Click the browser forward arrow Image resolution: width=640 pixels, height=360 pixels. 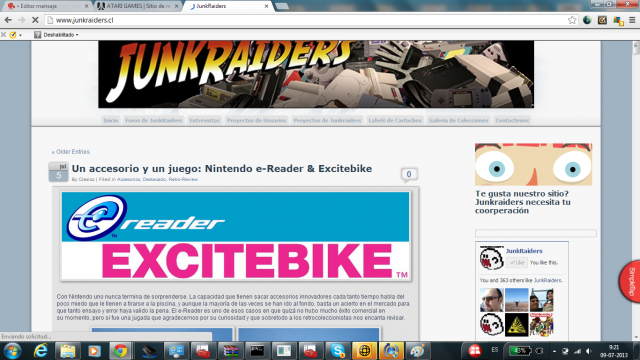pos(22,20)
